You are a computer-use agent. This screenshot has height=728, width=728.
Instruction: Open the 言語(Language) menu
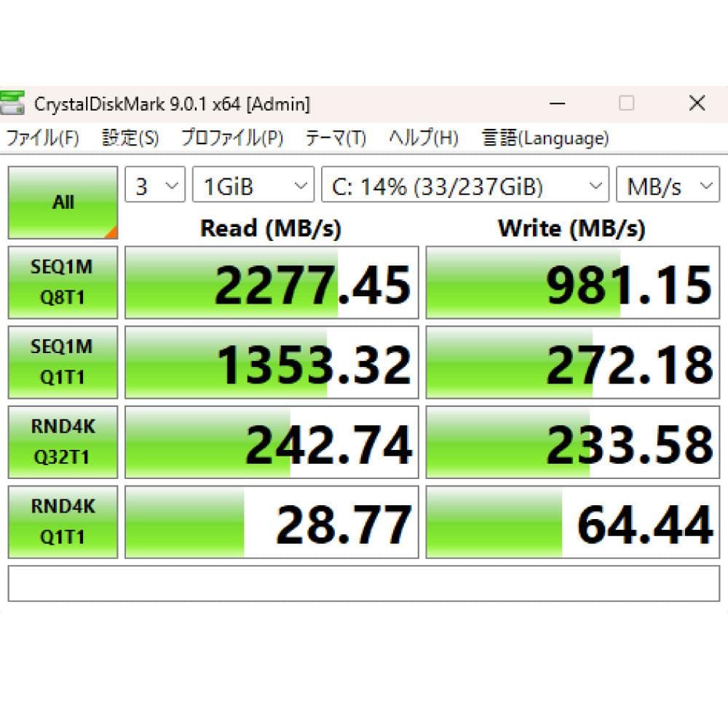tap(545, 138)
